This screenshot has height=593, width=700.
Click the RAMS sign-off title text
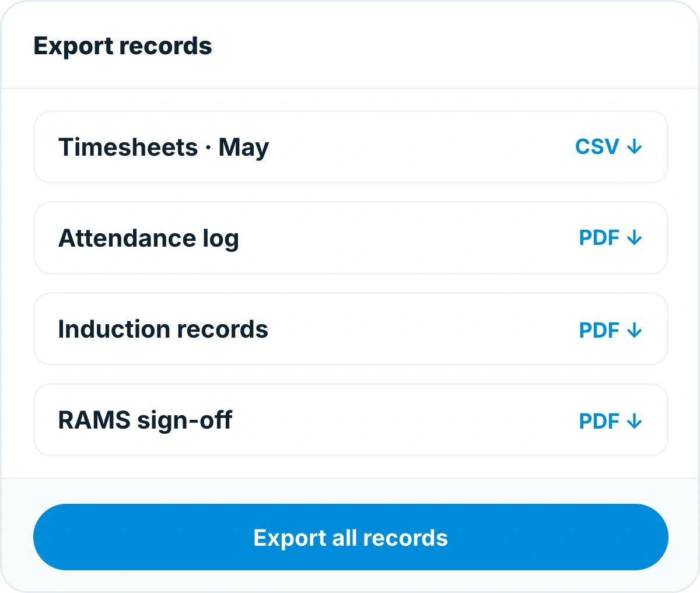coord(145,420)
